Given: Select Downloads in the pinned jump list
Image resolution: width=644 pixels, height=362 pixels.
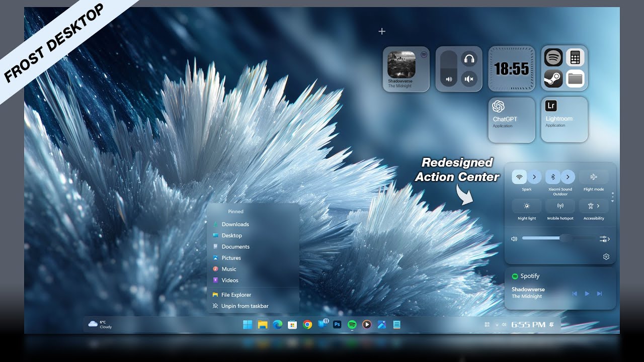Looking at the screenshot, I should 253,224.
